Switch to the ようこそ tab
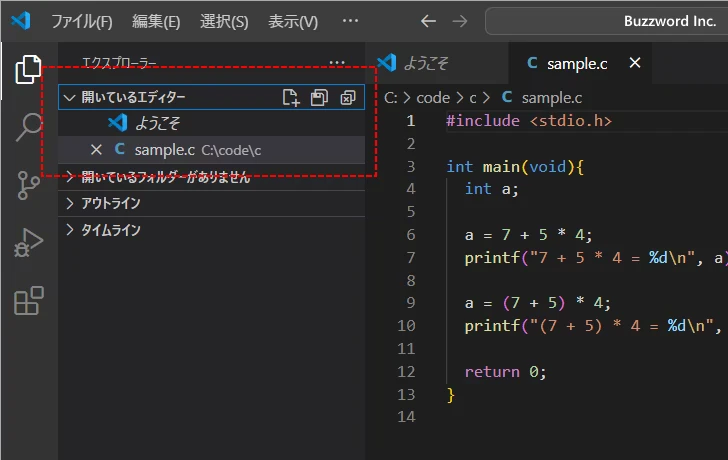The height and width of the screenshot is (460, 728). tap(426, 63)
